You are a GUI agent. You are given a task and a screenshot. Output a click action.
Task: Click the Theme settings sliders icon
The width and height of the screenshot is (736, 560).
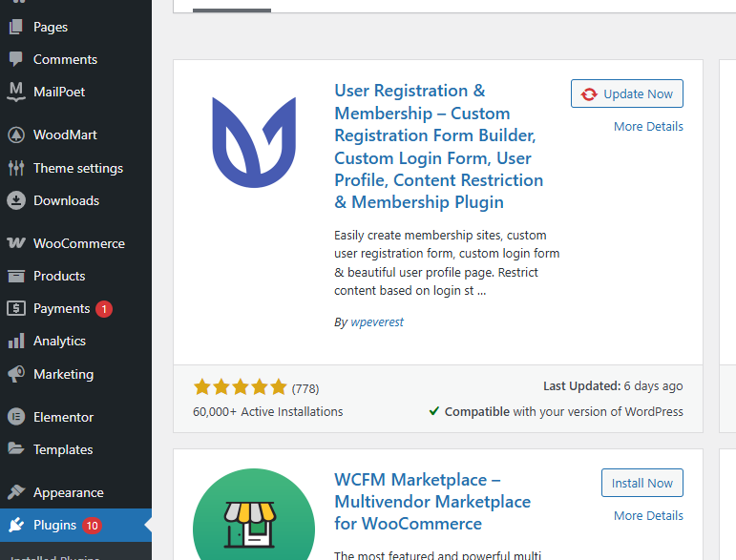[15, 168]
